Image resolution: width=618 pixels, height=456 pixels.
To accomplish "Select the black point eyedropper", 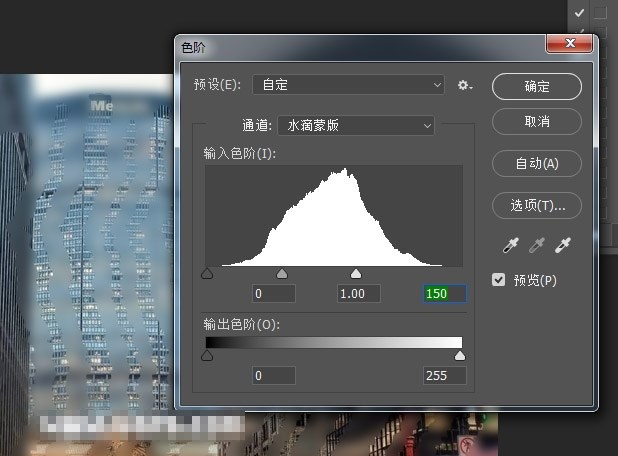I will (x=511, y=245).
